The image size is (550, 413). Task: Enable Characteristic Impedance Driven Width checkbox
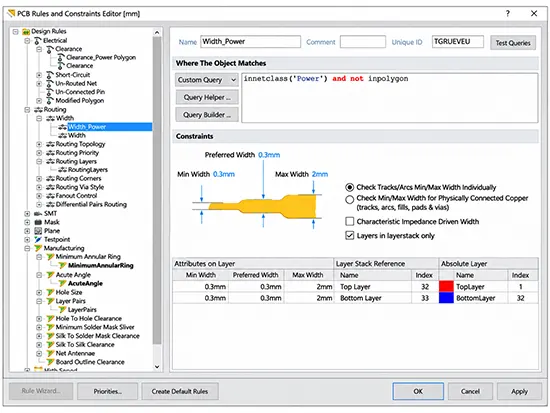coord(350,221)
